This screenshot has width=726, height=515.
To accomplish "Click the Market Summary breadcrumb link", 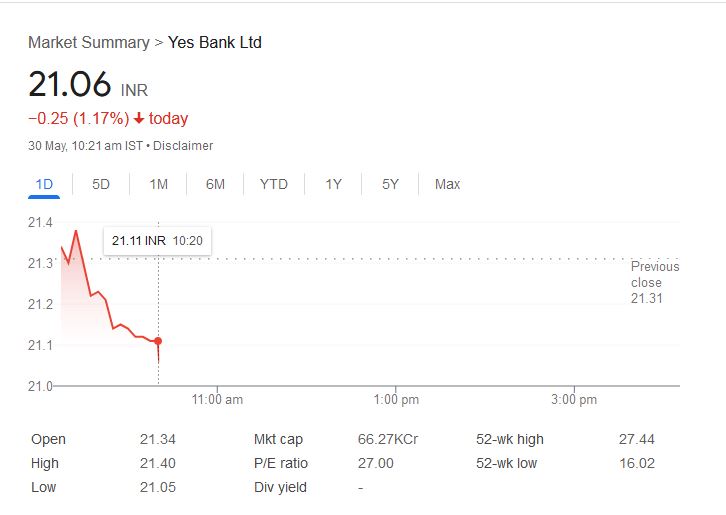I will point(88,42).
